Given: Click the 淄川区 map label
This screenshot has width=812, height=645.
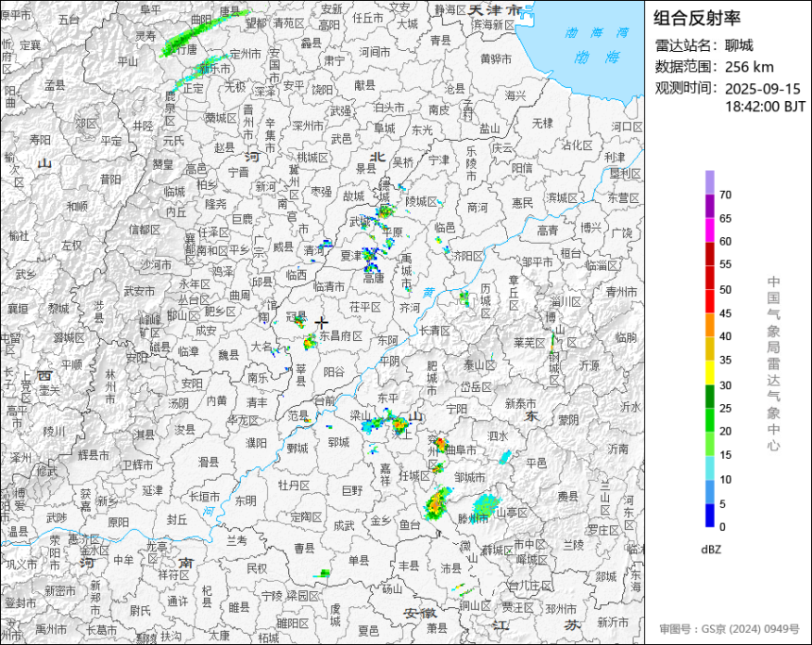Looking at the screenshot, I should click(565, 301).
